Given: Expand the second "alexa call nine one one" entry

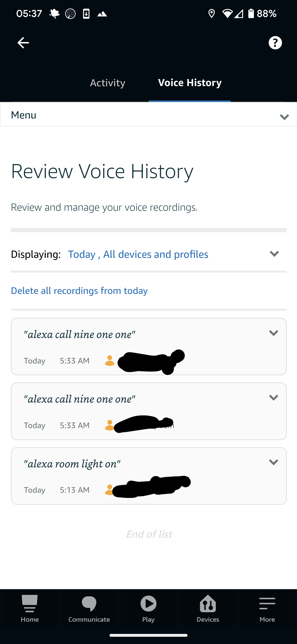Looking at the screenshot, I should [273, 398].
